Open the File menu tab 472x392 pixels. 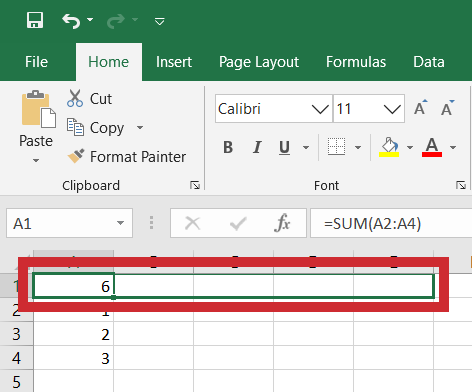tap(37, 62)
